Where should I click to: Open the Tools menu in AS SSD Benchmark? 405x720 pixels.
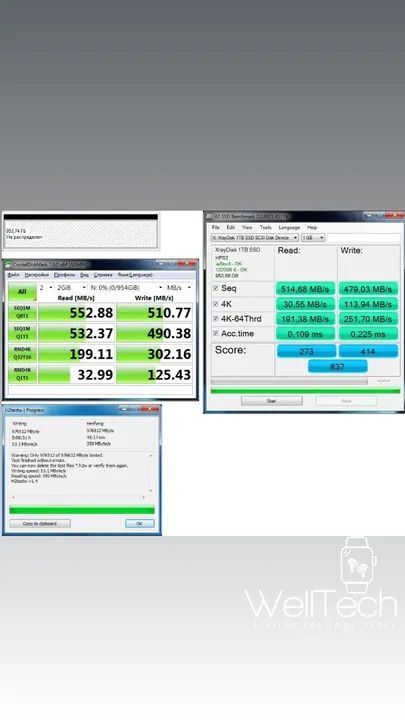tap(265, 227)
